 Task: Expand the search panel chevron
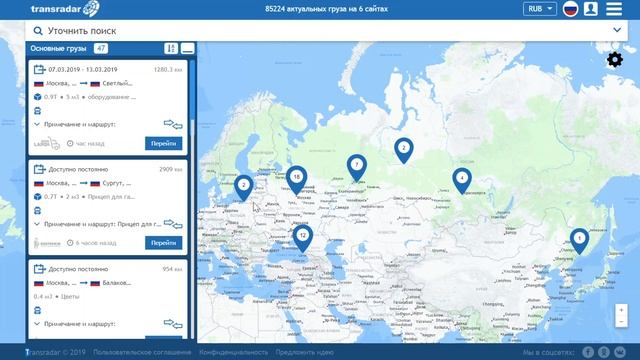pyautogui.click(x=617, y=30)
